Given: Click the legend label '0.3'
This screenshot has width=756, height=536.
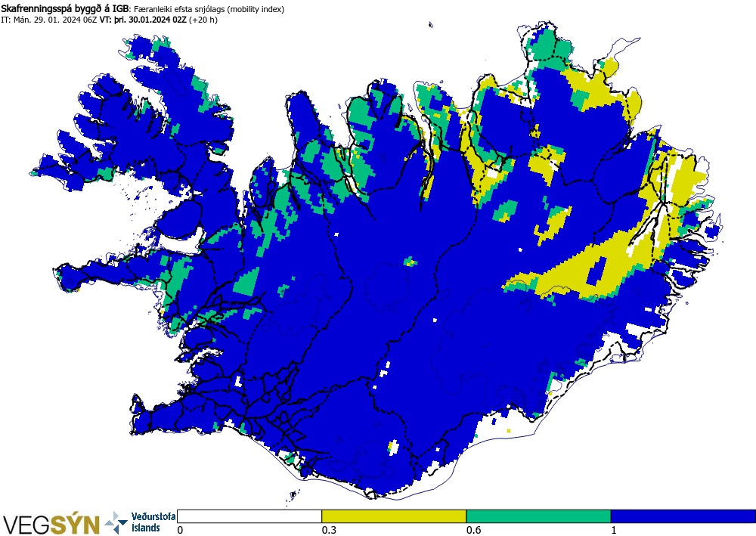Looking at the screenshot, I should [329, 530].
